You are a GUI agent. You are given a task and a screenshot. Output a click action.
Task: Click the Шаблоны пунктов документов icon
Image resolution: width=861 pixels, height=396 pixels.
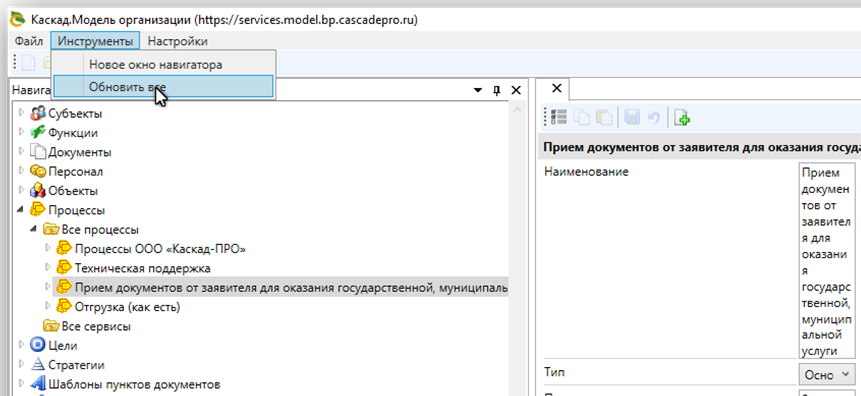[38, 384]
